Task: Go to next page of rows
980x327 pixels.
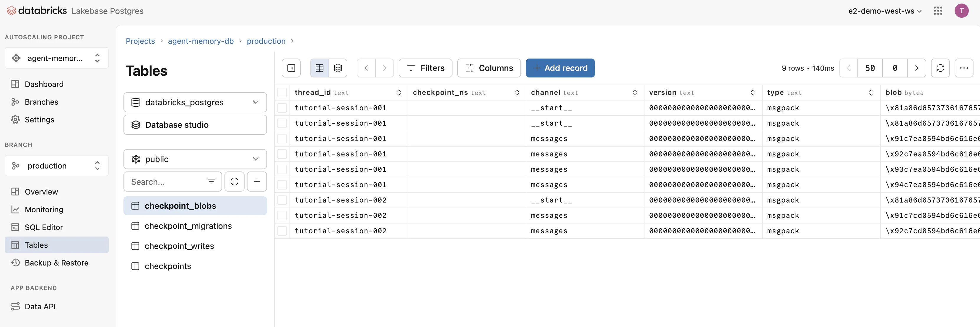Action: tap(916, 68)
